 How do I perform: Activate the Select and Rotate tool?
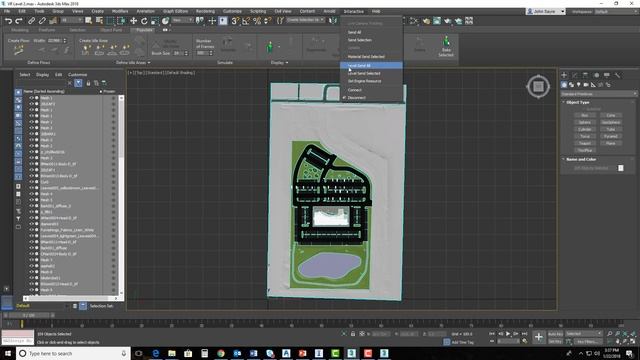(x=144, y=21)
